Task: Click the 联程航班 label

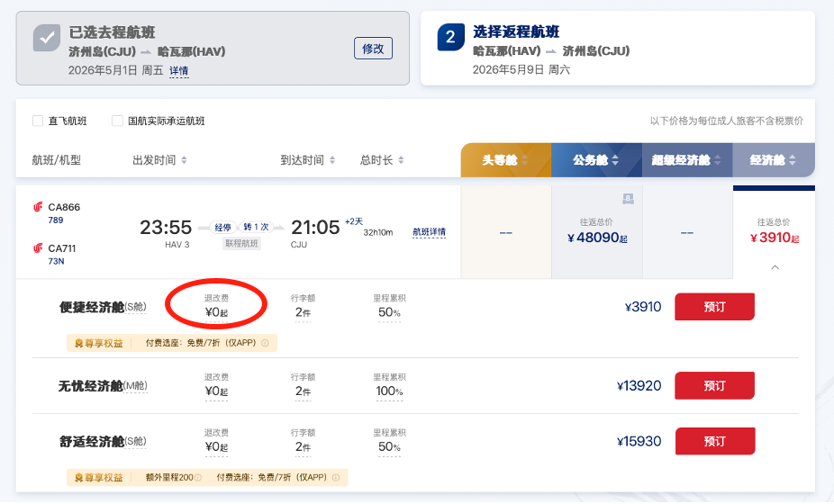Action: (241, 244)
